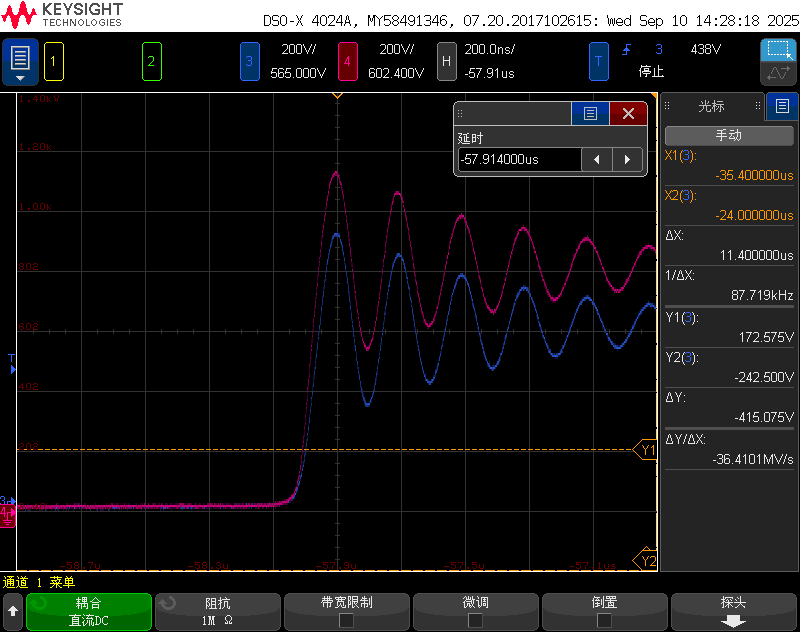Enable the 微调 fine adjust checkbox
Screen dimensions: 800x632
point(475,620)
